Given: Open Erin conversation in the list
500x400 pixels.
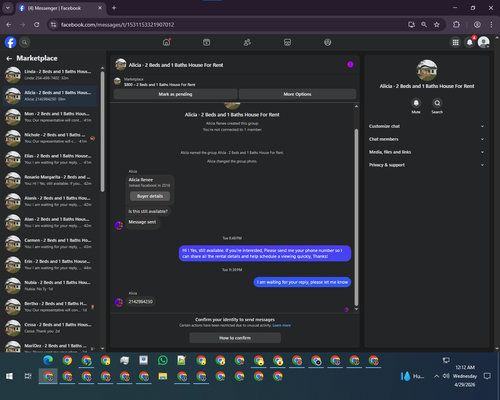Looking at the screenshot, I should coord(50,265).
